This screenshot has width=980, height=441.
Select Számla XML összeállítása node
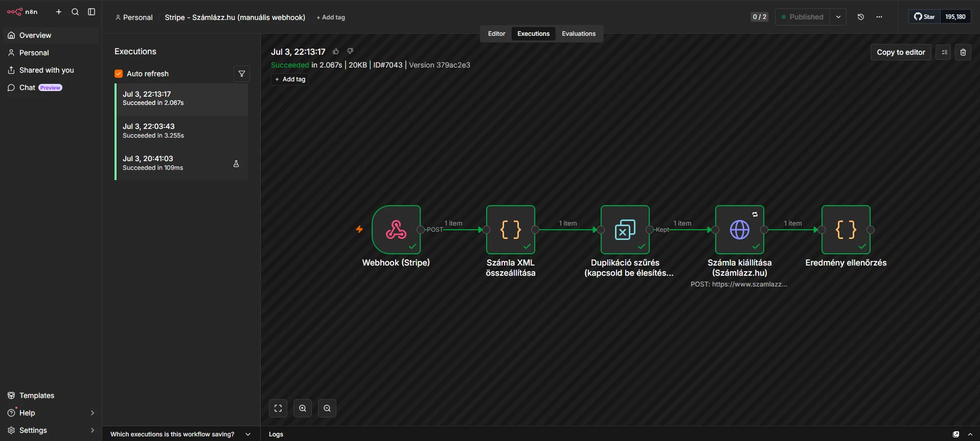(511, 230)
